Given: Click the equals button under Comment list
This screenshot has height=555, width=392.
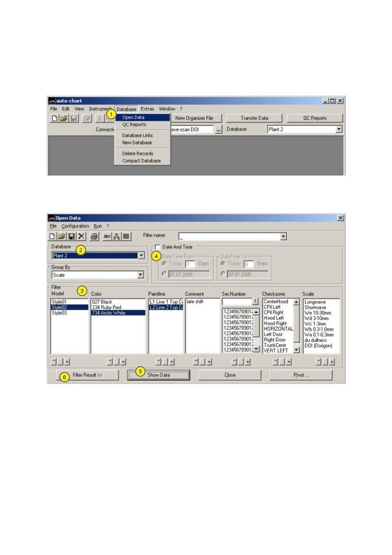Looking at the screenshot, I should [x=209, y=361].
